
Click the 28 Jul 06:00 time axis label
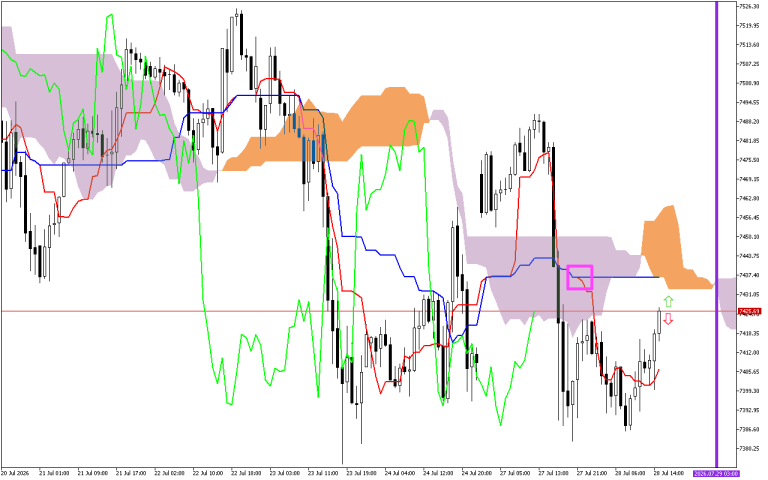(630, 474)
